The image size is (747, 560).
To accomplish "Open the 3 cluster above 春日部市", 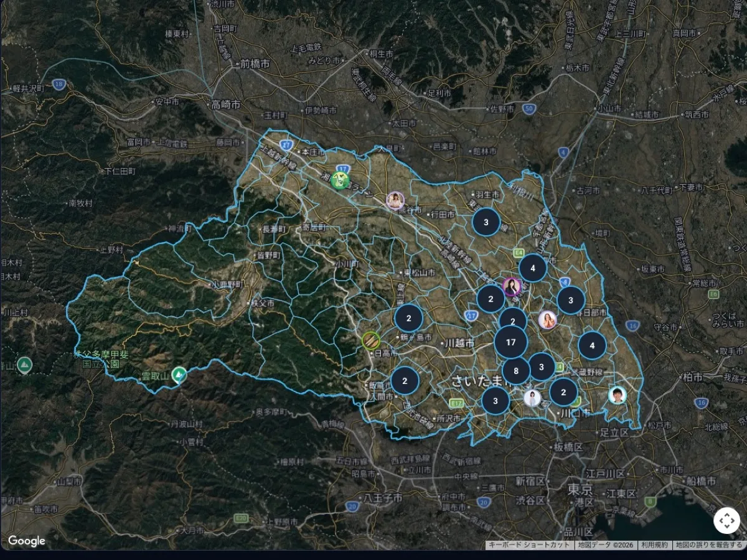I will pyautogui.click(x=571, y=301).
